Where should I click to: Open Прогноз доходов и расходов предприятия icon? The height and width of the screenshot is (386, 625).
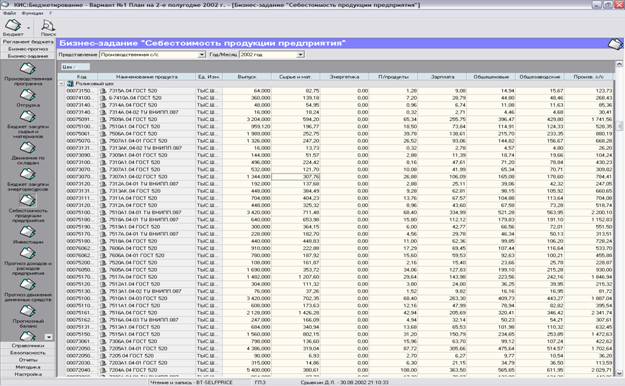click(x=28, y=261)
